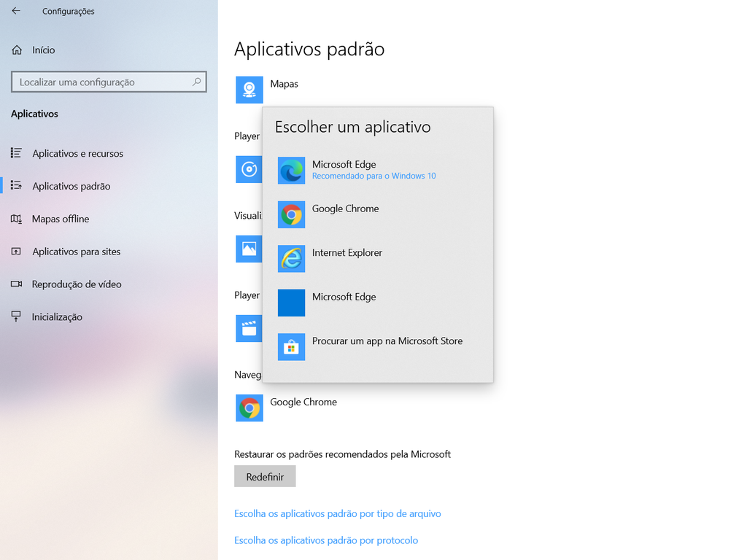Image resolution: width=747 pixels, height=560 pixels.
Task: Click the Mapas app tile icon
Action: pyautogui.click(x=249, y=90)
